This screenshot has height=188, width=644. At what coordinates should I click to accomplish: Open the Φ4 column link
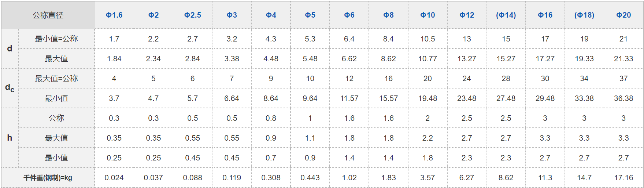click(x=271, y=15)
